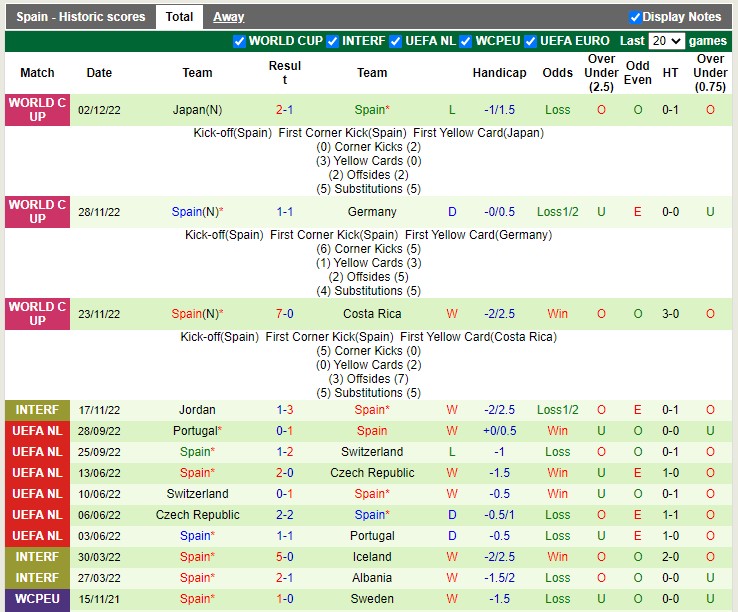Uncheck the UEFA NL filter checkbox
Image resolution: width=738 pixels, height=612 pixels.
tap(395, 41)
